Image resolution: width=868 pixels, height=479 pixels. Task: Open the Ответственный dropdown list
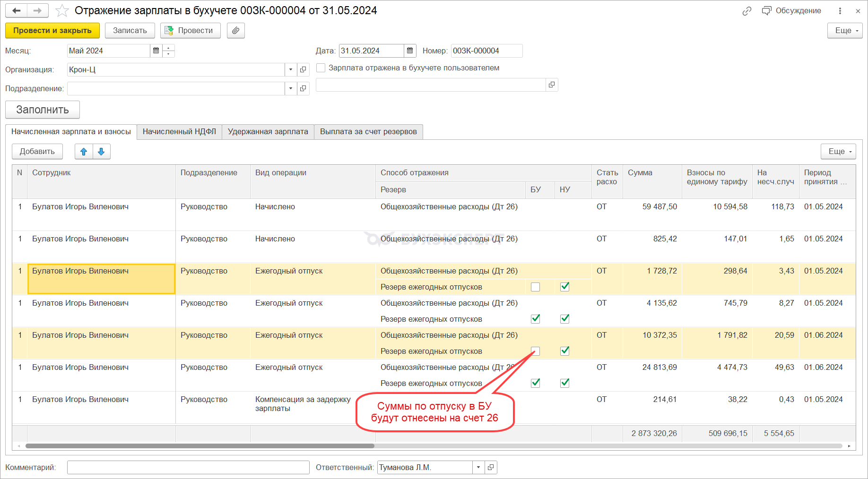pos(478,467)
